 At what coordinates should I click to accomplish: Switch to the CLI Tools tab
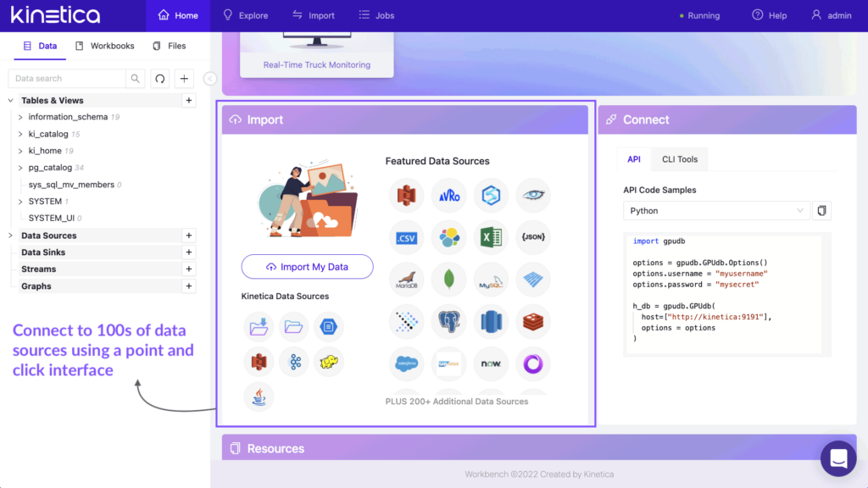click(x=680, y=159)
